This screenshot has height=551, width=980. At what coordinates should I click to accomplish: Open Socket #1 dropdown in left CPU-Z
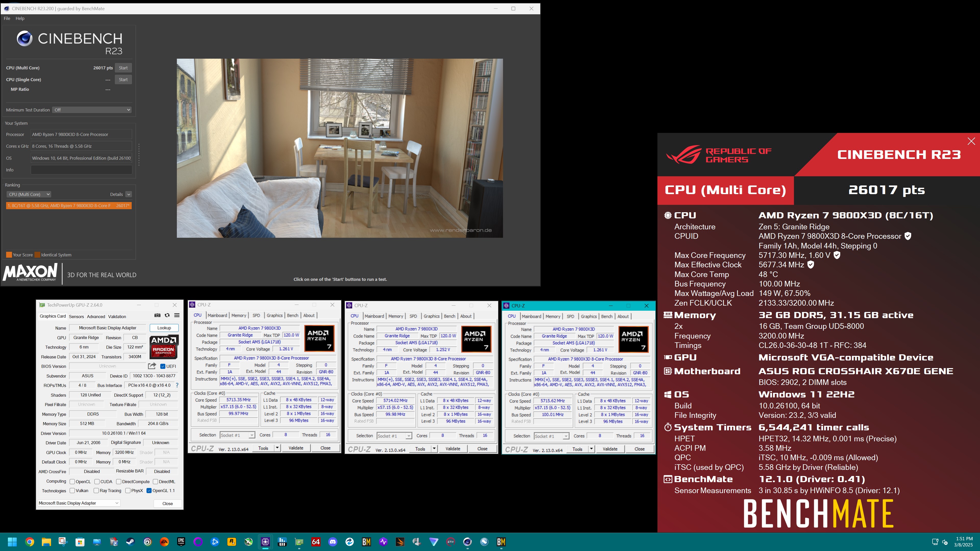click(237, 435)
